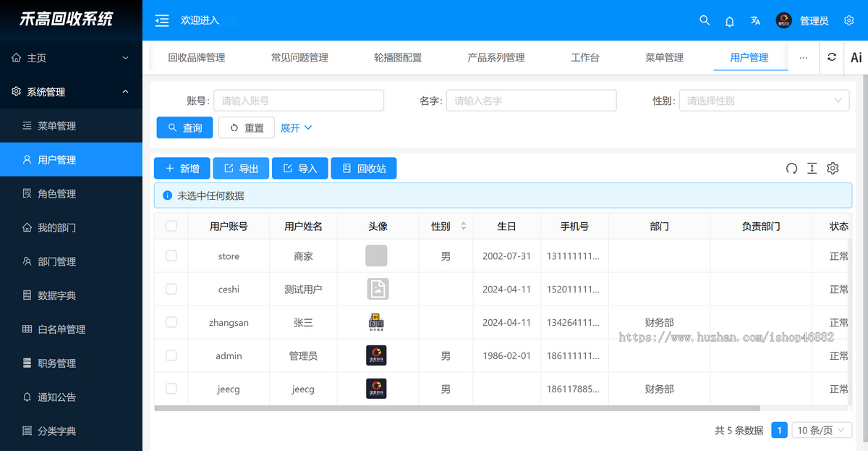Switch to the 工作台 tab
Image resolution: width=868 pixels, height=451 pixels.
click(585, 57)
